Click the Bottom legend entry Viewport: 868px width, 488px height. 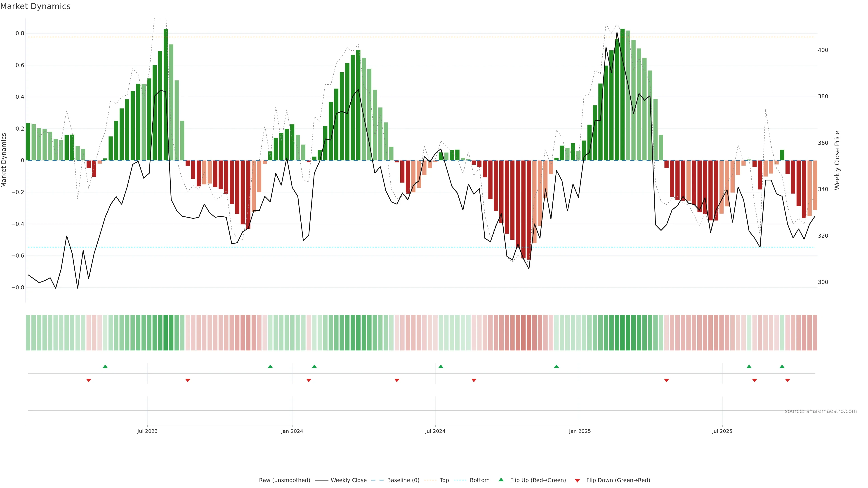click(x=479, y=480)
